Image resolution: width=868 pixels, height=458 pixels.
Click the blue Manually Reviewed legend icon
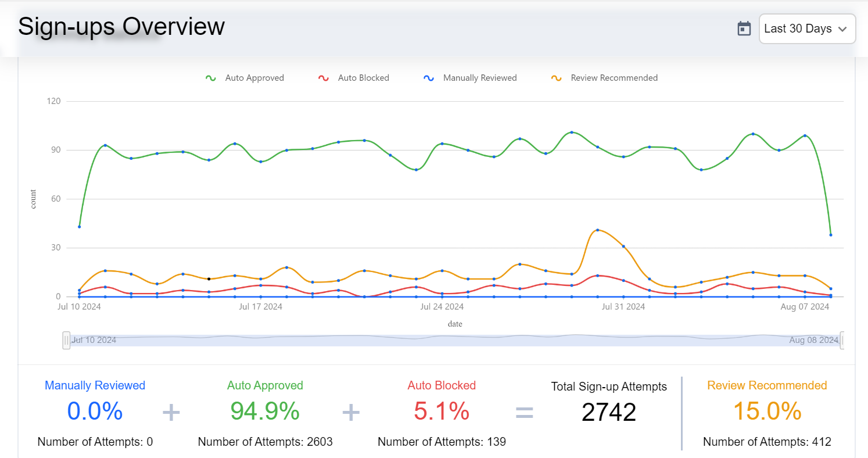click(429, 78)
